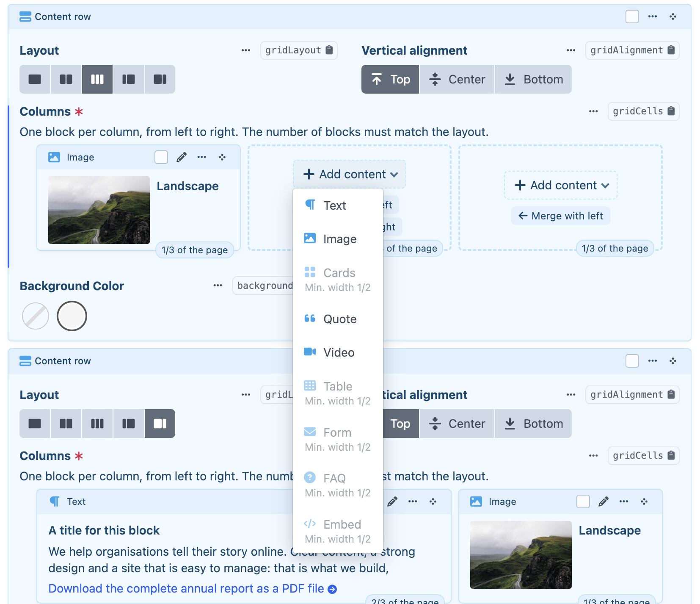The width and height of the screenshot is (700, 604).
Task: Tick checkbox of Image block in first row
Action: (x=161, y=157)
